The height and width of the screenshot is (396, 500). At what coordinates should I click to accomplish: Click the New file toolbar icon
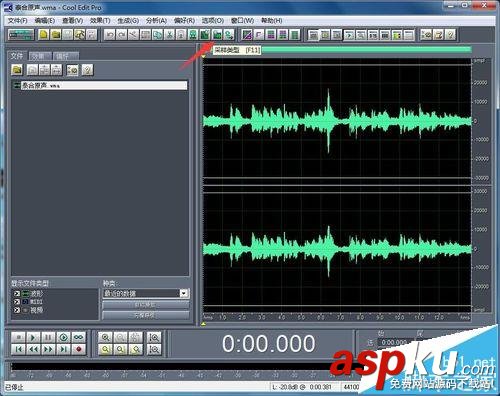43,35
